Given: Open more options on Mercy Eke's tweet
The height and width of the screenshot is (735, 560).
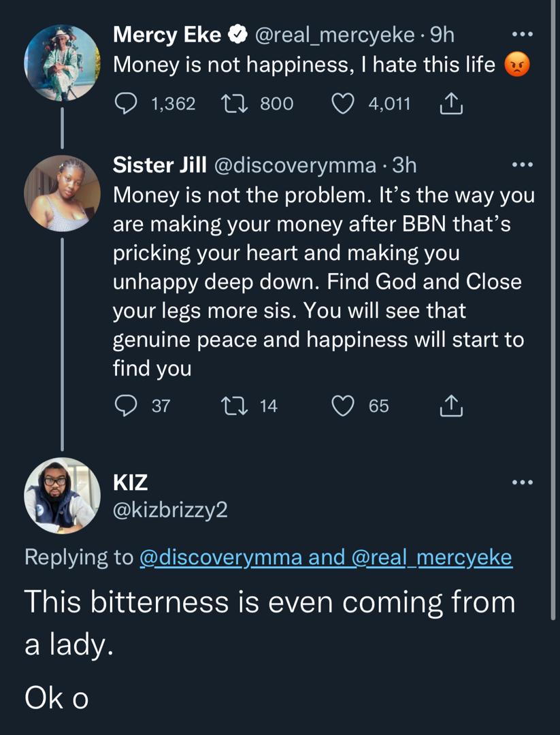Looking at the screenshot, I should 522,35.
